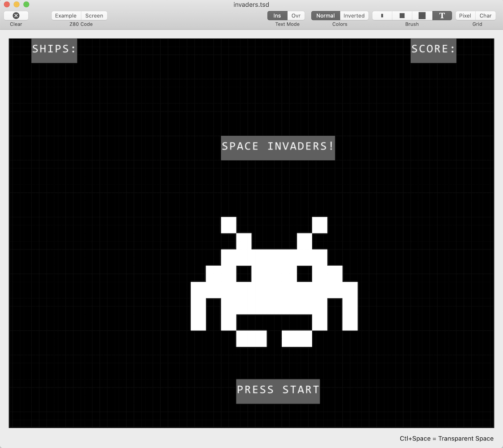
Task: Generate Example Z80 code
Action: [66, 16]
